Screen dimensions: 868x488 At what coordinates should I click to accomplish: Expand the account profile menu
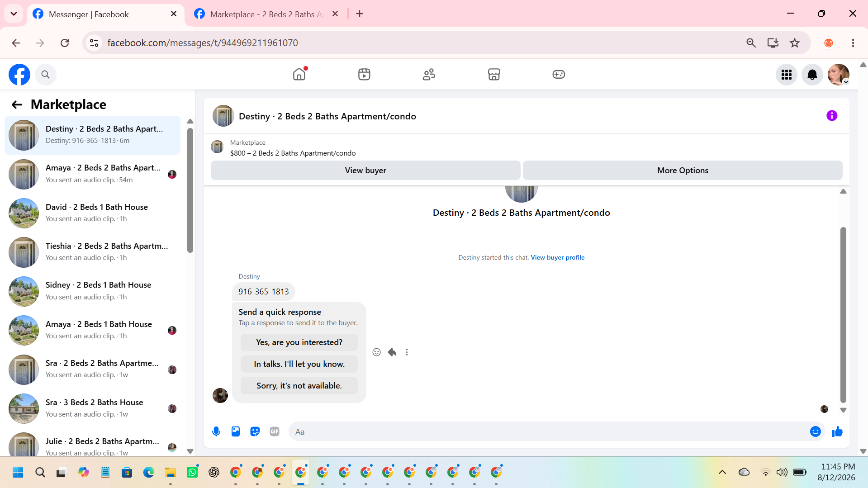point(838,75)
